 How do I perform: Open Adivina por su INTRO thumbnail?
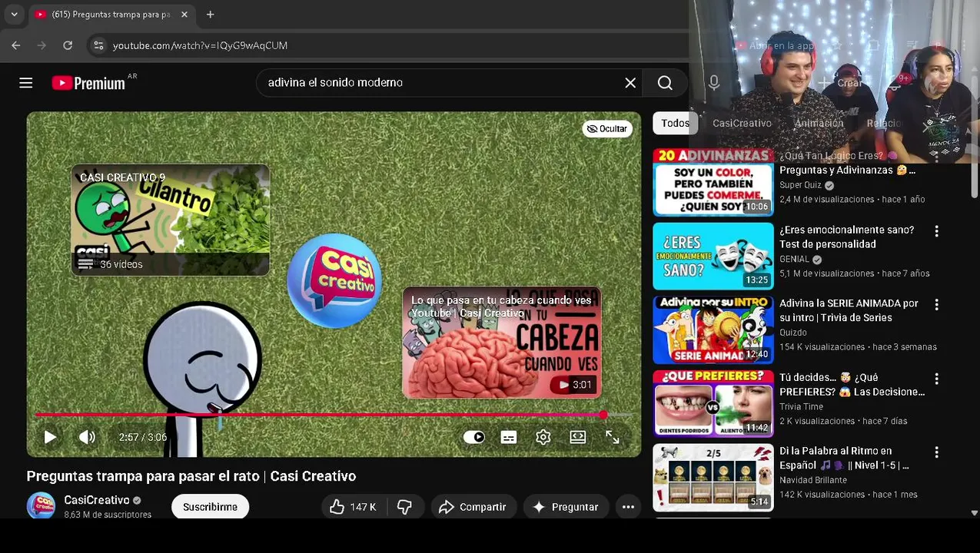click(713, 329)
